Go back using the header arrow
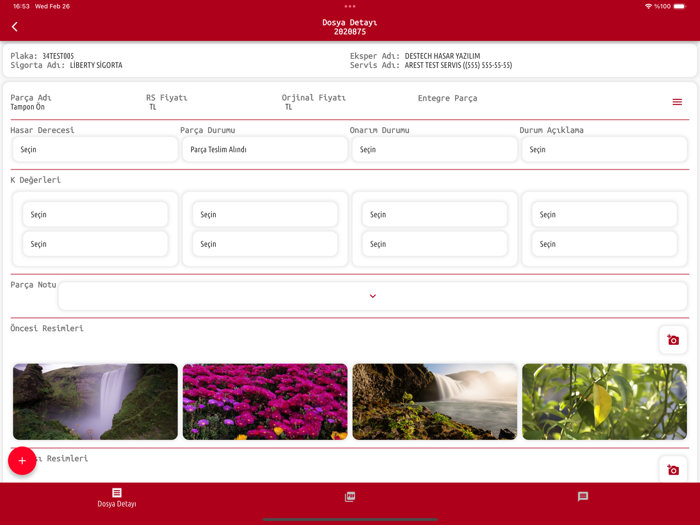The height and width of the screenshot is (525, 700). tap(15, 27)
